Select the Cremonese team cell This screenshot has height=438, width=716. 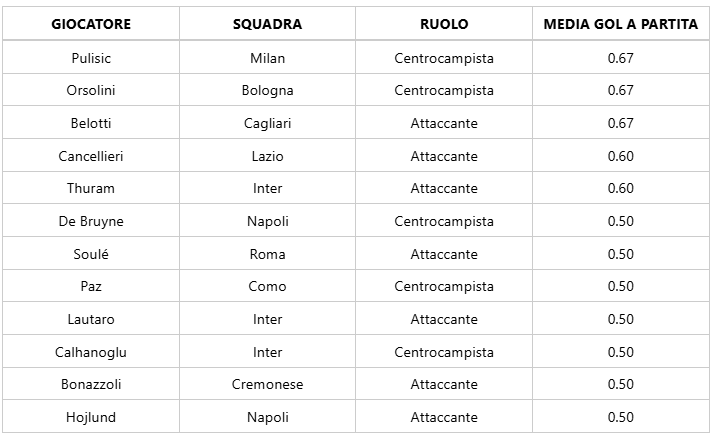[x=267, y=384]
